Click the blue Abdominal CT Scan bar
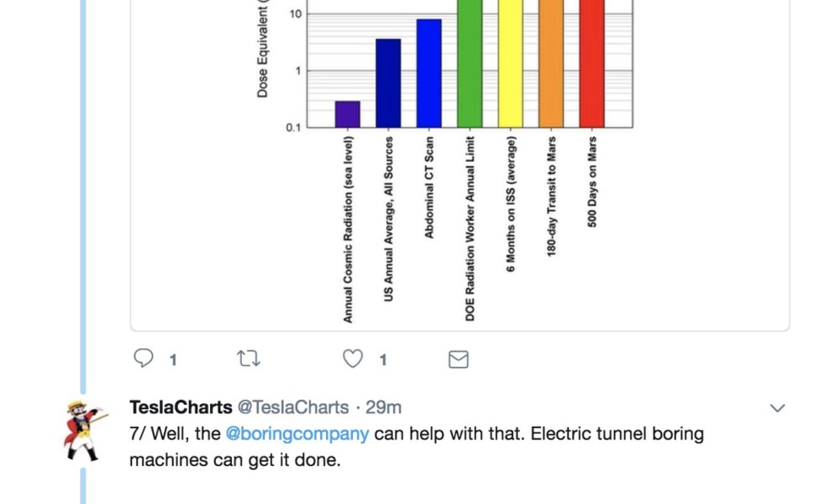This screenshot has height=504, width=840. click(x=429, y=73)
